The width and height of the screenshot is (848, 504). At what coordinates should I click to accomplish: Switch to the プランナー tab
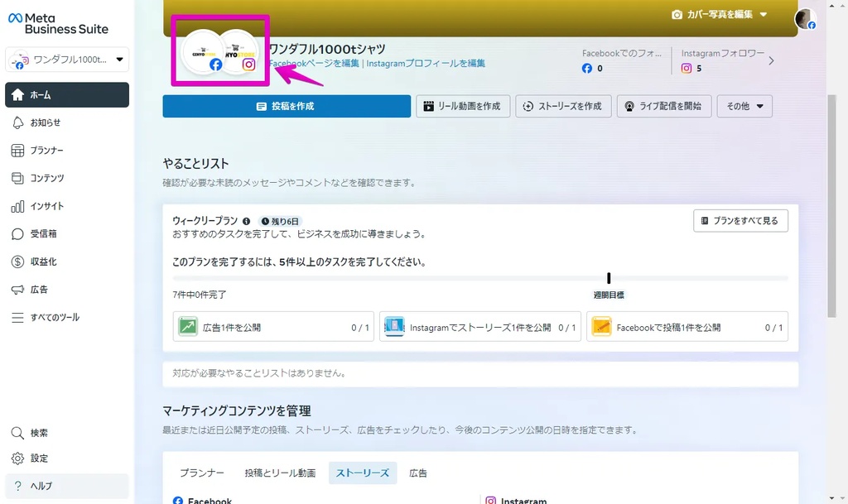click(x=202, y=473)
